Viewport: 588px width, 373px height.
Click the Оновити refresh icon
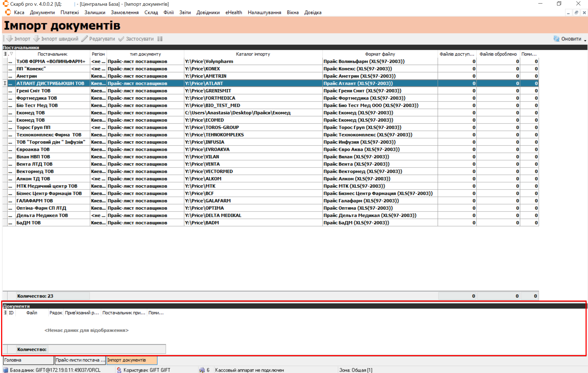click(x=556, y=39)
